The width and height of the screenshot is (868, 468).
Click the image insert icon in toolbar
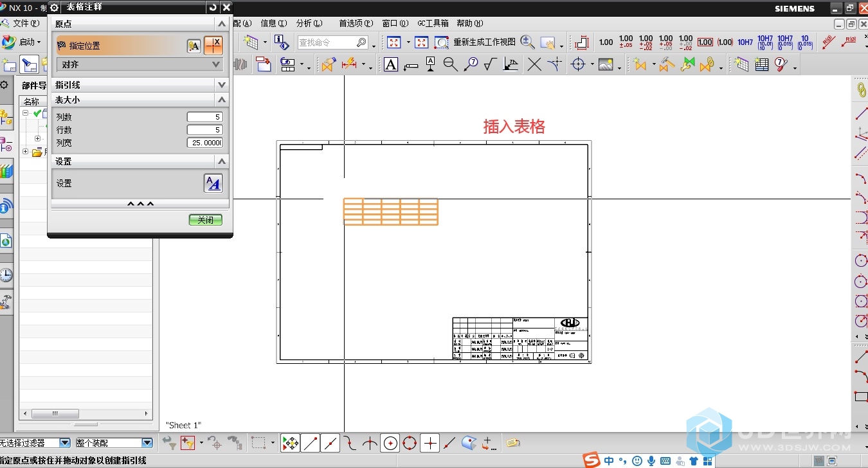[606, 64]
